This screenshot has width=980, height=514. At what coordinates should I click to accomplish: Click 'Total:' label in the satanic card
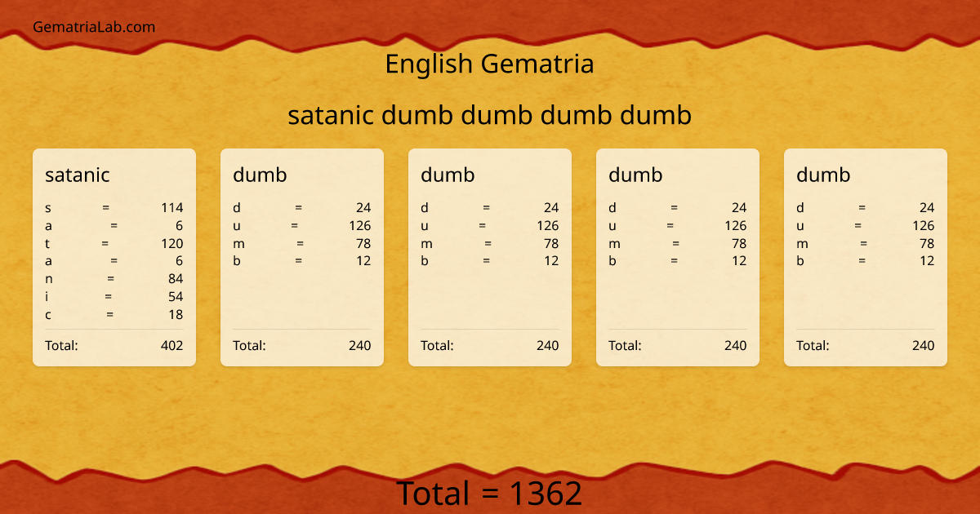click(x=61, y=345)
